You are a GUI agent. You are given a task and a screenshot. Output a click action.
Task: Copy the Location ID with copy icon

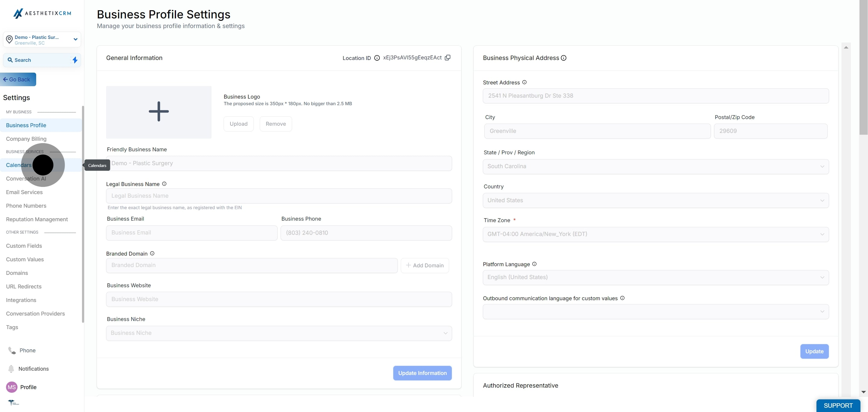click(x=448, y=58)
